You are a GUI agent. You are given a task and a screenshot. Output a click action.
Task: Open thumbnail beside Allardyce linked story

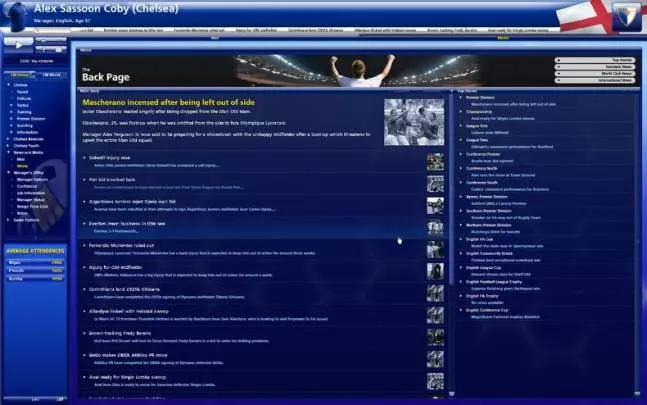pyautogui.click(x=435, y=315)
